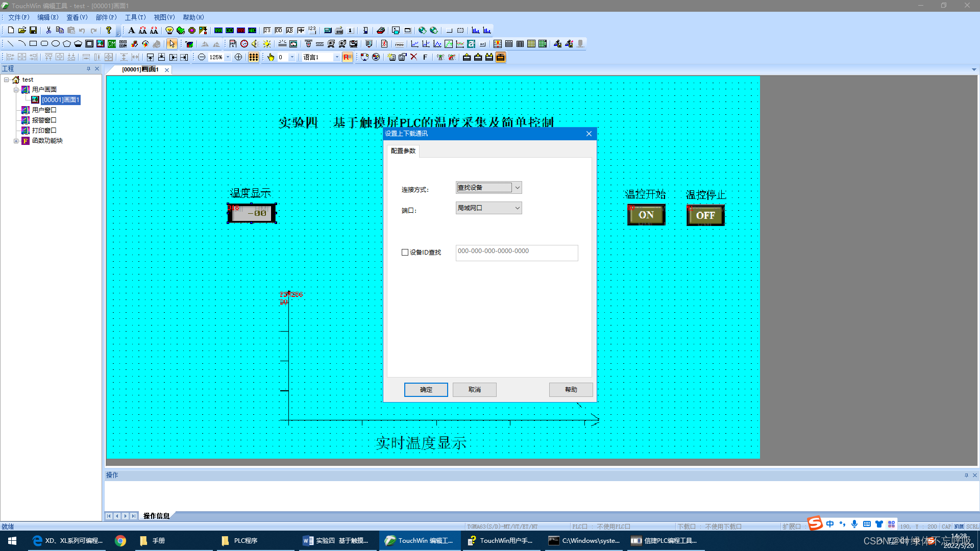
Task: Toggle the red R toolbar button
Action: [x=347, y=57]
